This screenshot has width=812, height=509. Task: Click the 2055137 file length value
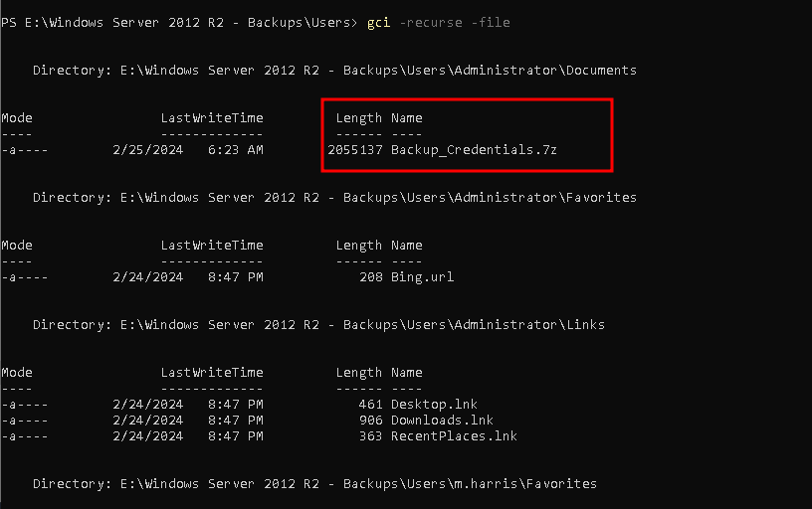coord(354,150)
